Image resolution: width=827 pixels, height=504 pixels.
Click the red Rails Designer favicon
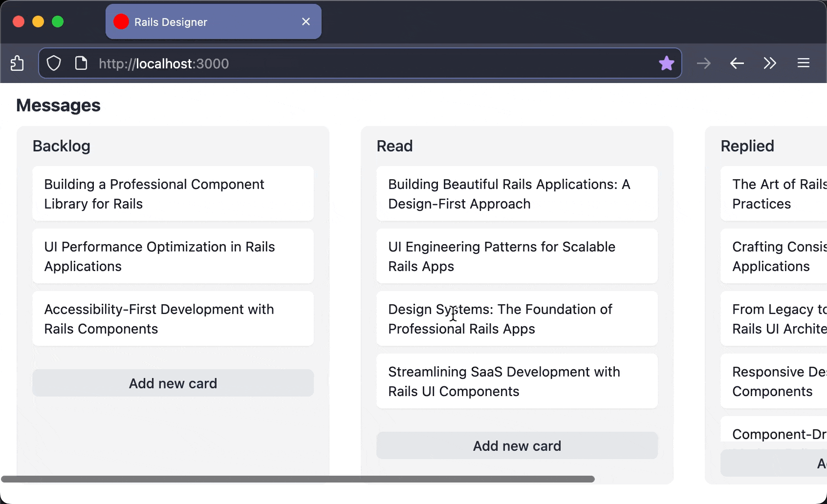point(121,22)
